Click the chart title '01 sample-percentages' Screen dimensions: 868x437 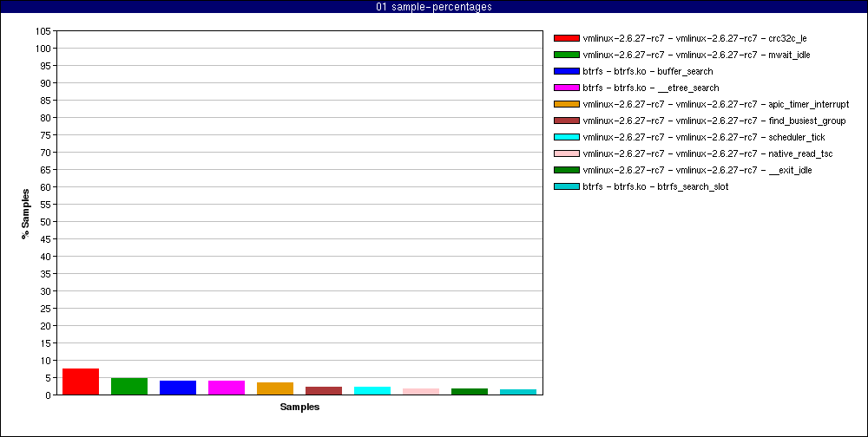click(x=434, y=7)
